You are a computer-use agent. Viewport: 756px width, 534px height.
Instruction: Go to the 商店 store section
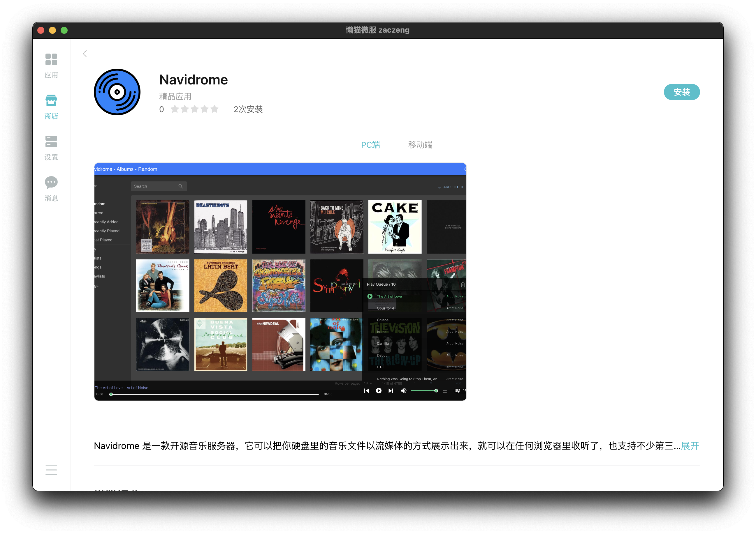(x=51, y=107)
